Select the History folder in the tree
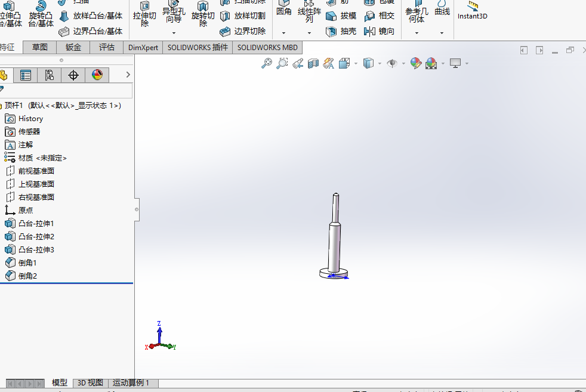 [24, 119]
